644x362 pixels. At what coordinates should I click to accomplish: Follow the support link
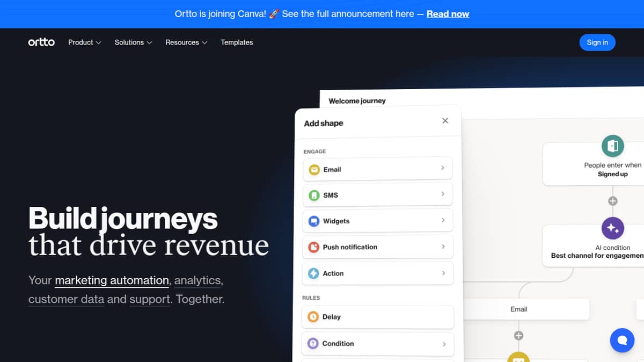tap(150, 299)
